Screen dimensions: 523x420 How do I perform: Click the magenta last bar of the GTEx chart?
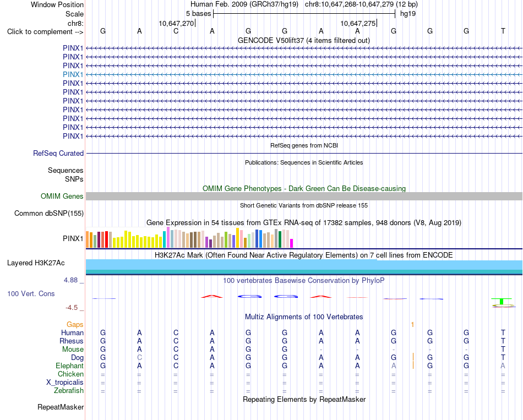[x=292, y=243]
